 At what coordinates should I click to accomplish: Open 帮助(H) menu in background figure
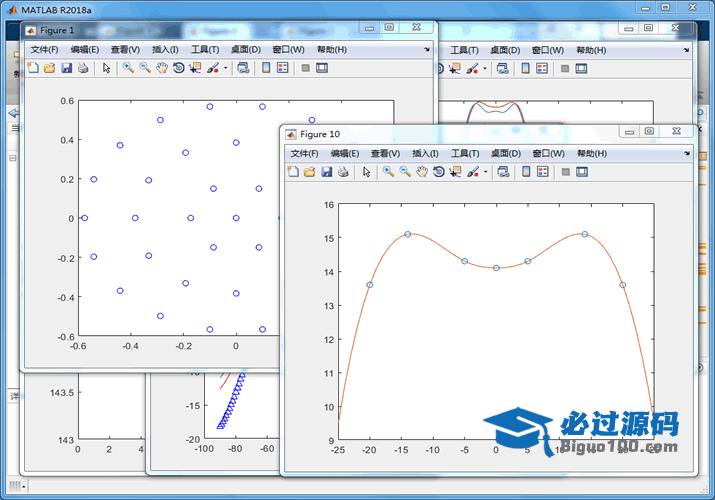click(591, 50)
